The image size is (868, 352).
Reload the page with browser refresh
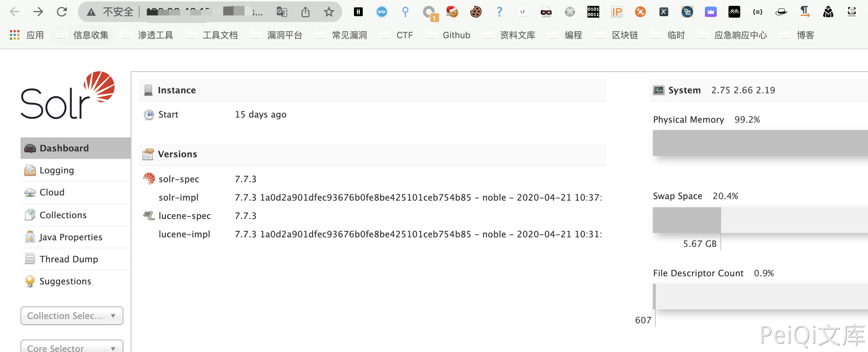[62, 12]
